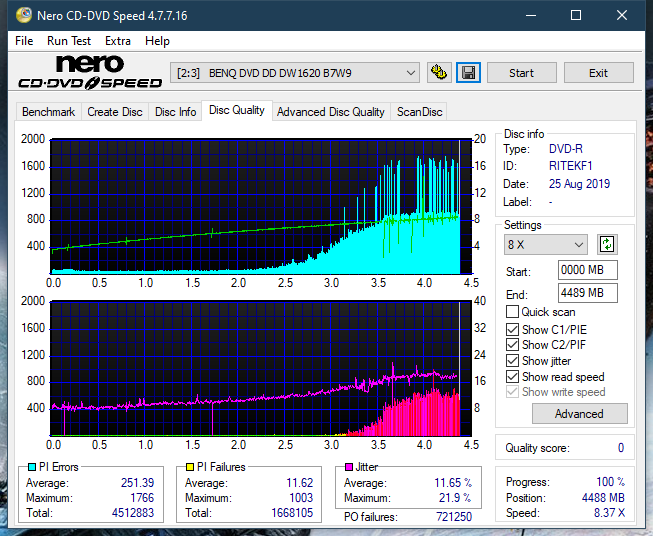The image size is (653, 536).
Task: Open the File menu
Action: 24,41
